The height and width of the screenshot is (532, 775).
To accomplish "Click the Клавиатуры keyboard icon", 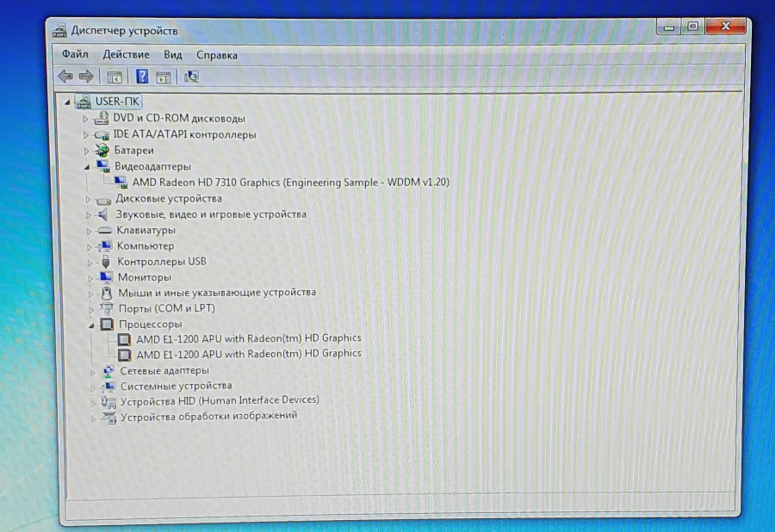I will tap(104, 230).
